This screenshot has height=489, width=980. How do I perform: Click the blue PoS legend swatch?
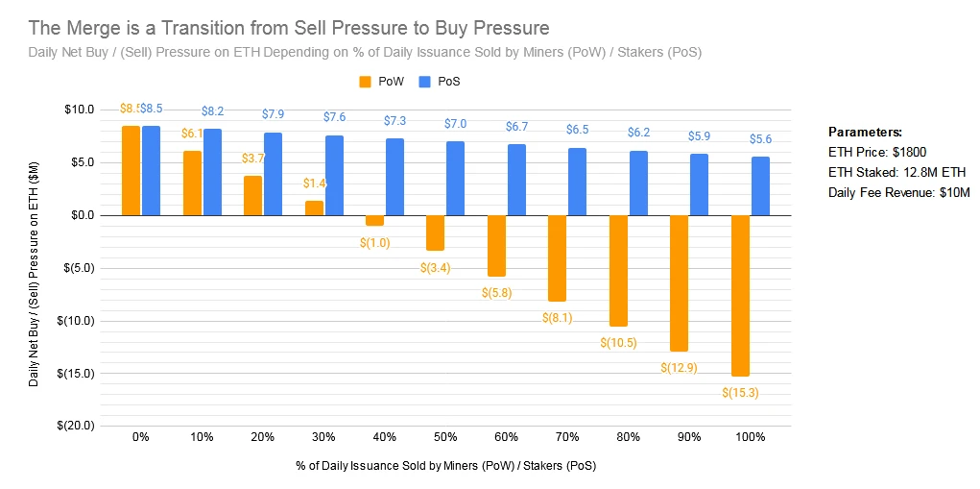tap(424, 82)
